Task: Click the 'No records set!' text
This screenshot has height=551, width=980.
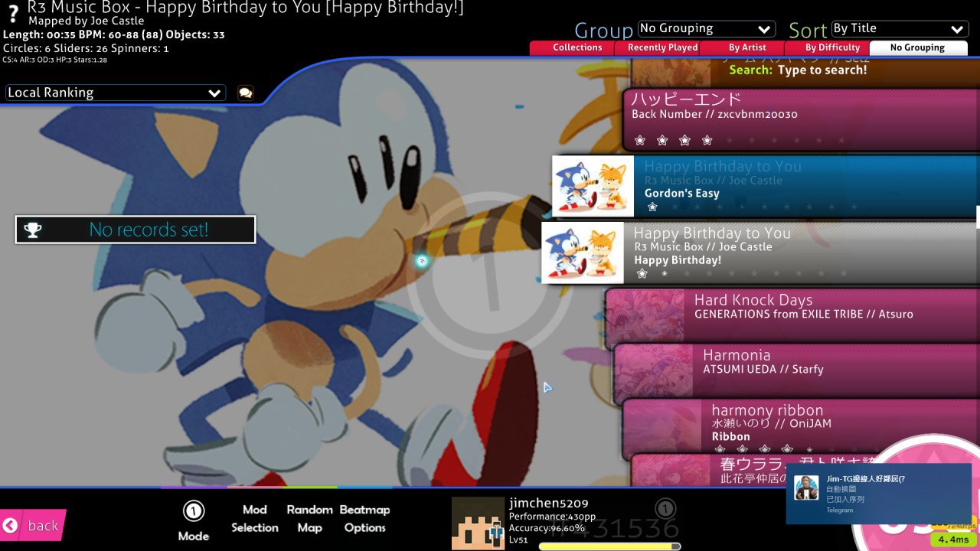Action: (x=149, y=230)
